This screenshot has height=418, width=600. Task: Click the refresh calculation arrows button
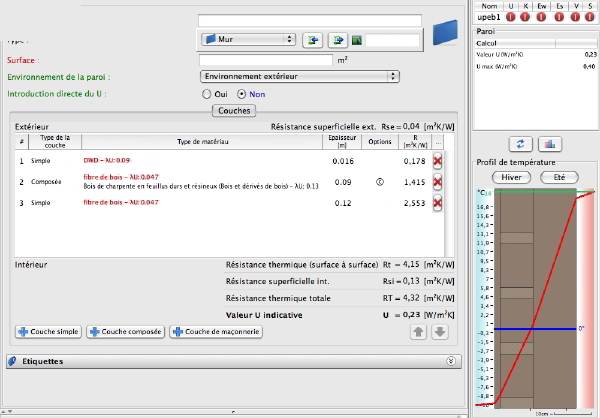pyautogui.click(x=520, y=144)
